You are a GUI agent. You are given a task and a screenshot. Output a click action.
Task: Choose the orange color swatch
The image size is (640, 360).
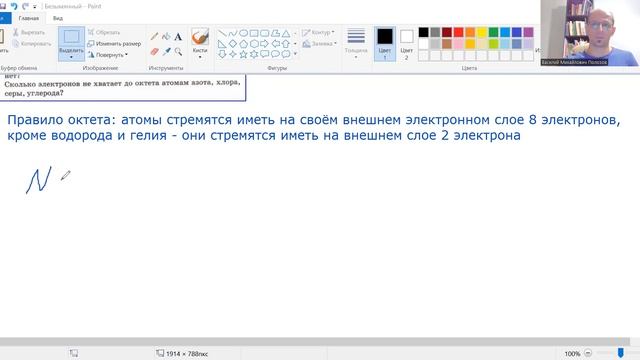click(470, 32)
